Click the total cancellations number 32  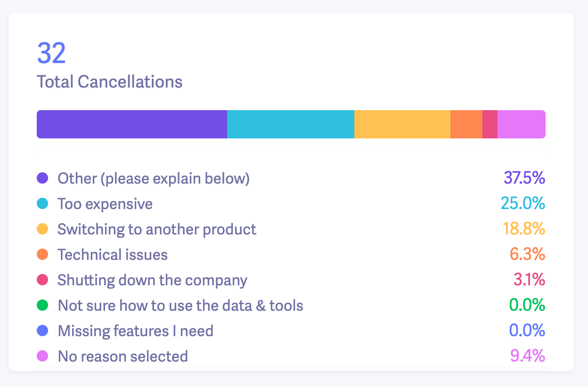[51, 54]
